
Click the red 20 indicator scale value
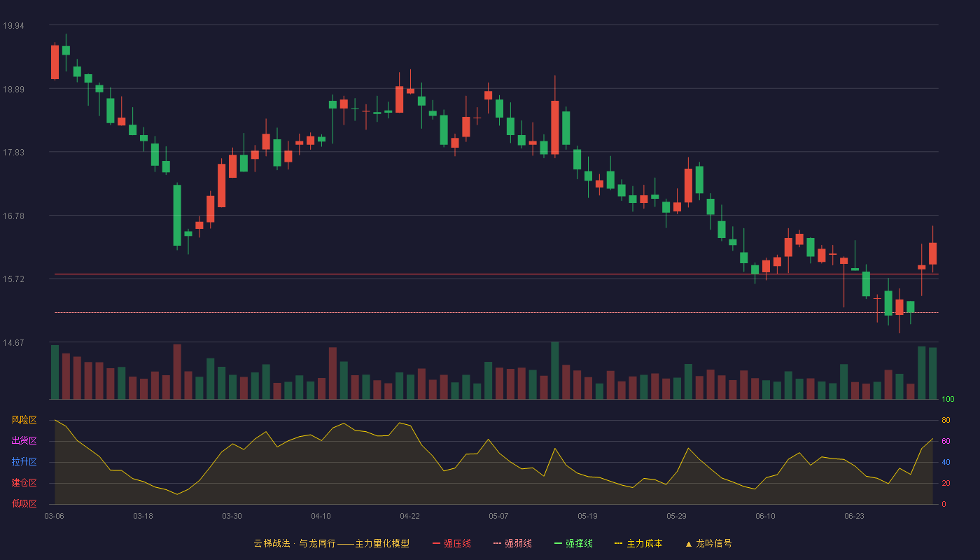coord(946,483)
